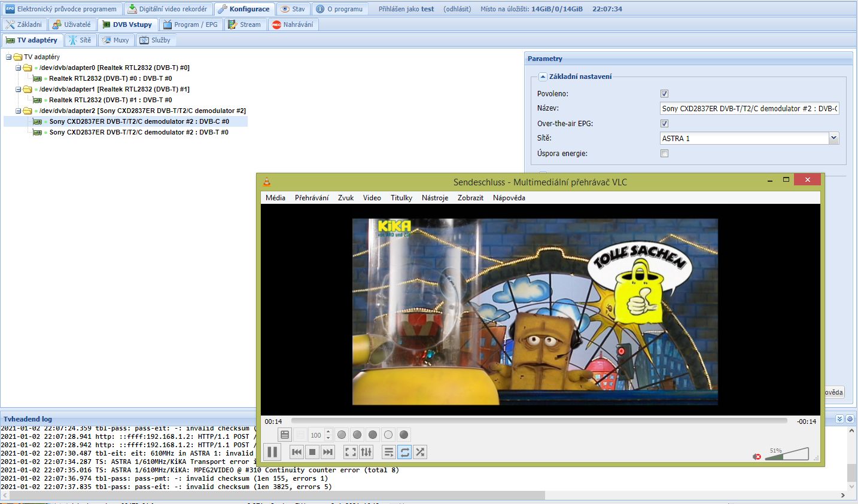Open VLC Média menu
Viewport: 858px width, 504px height.
pyautogui.click(x=275, y=198)
